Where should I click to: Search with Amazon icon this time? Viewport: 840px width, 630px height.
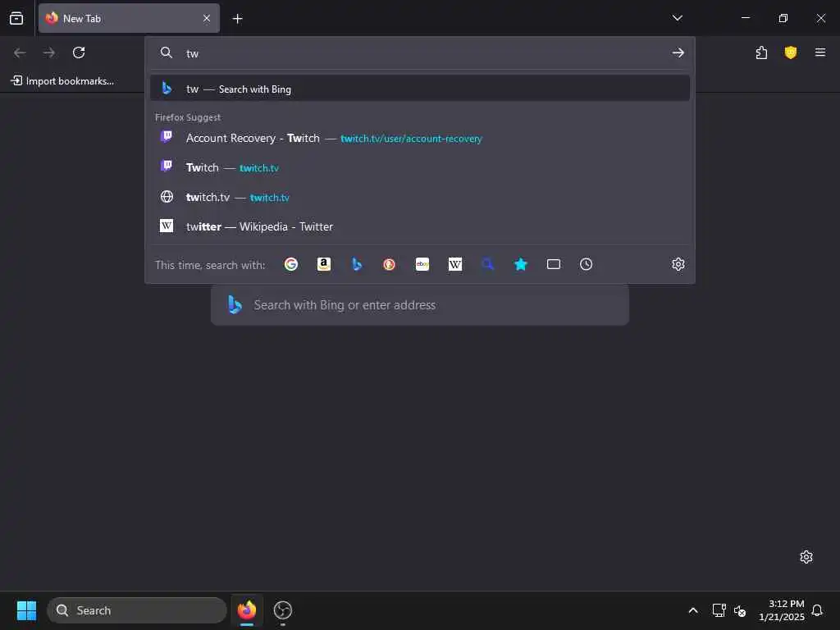point(323,264)
